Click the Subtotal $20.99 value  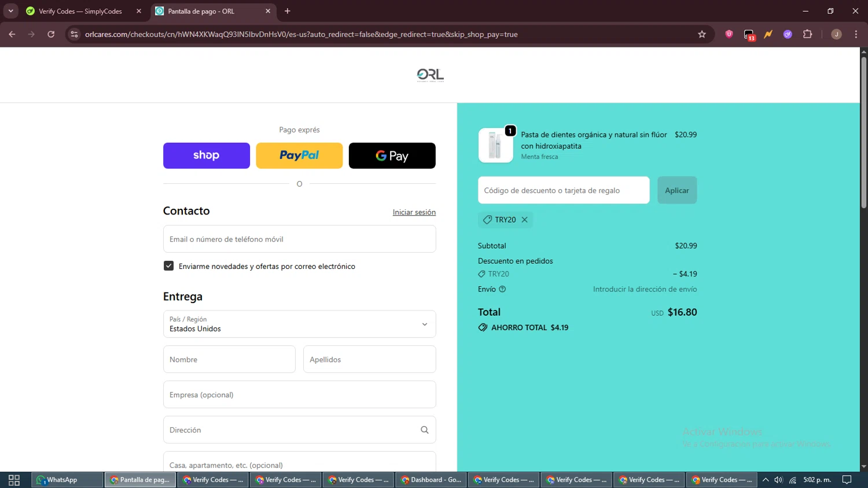coord(686,246)
